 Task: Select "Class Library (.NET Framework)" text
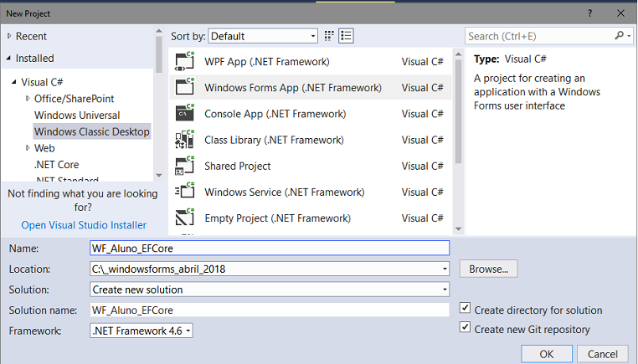pos(274,140)
